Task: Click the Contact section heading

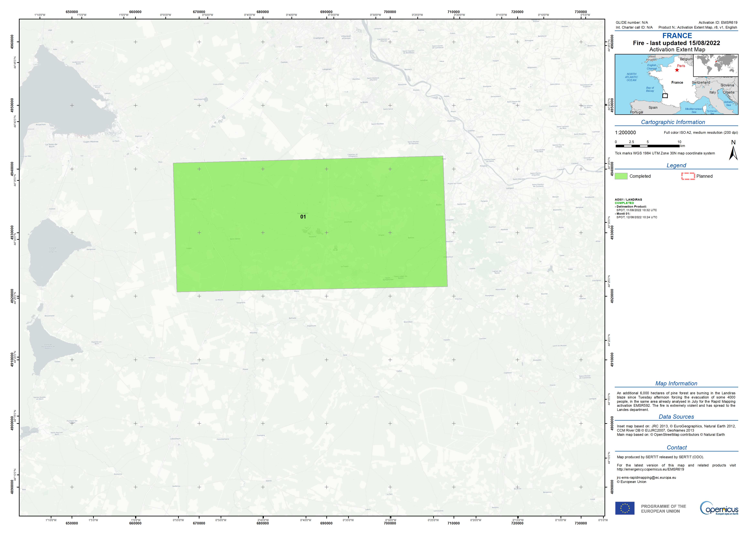Action: pyautogui.click(x=677, y=447)
